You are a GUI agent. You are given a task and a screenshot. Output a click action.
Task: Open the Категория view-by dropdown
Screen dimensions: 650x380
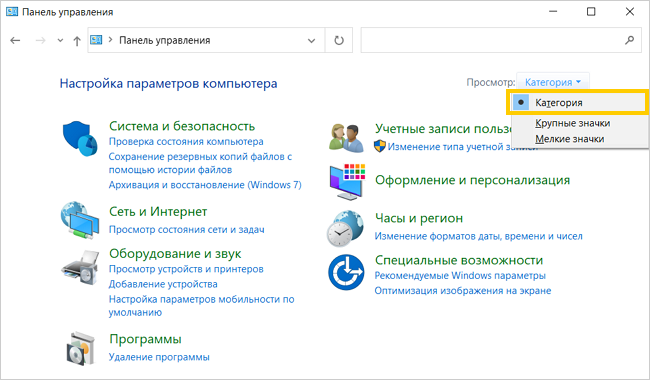pos(553,82)
